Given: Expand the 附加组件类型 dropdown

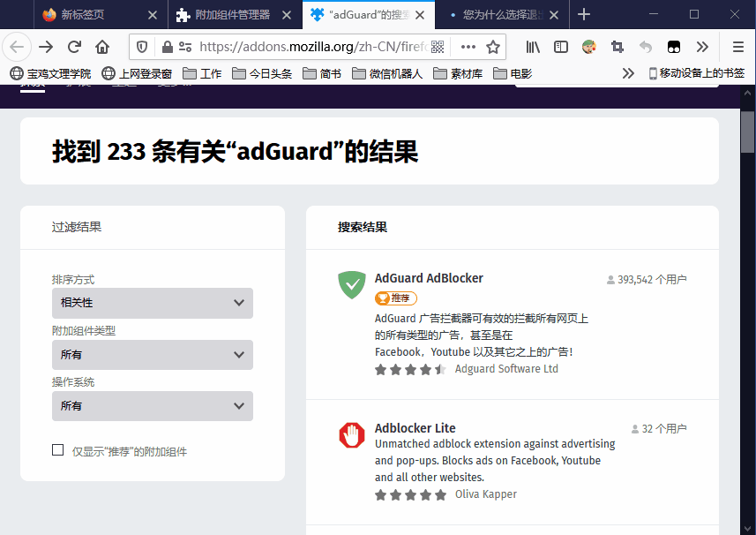Looking at the screenshot, I should tap(153, 355).
